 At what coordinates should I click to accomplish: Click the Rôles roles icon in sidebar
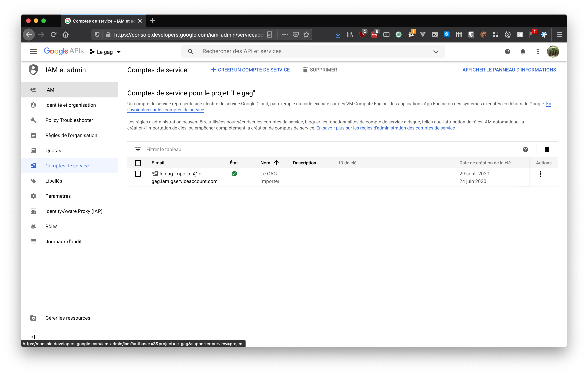pyautogui.click(x=34, y=226)
